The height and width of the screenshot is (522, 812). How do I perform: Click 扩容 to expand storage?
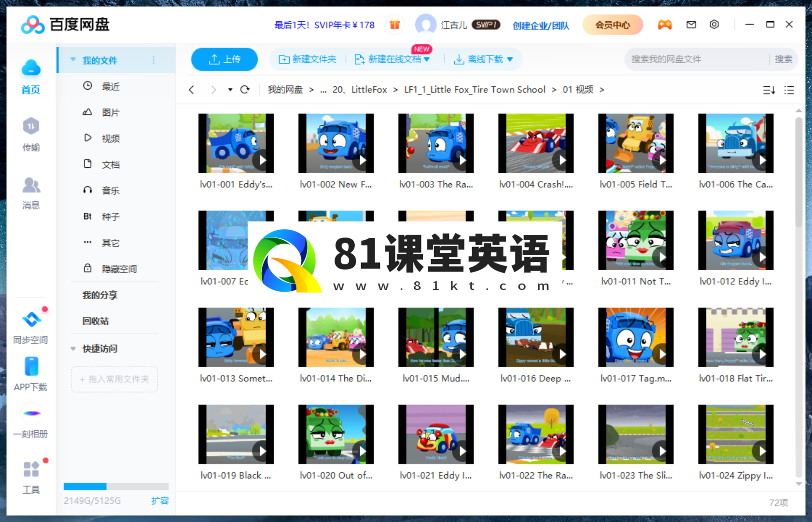point(160,501)
